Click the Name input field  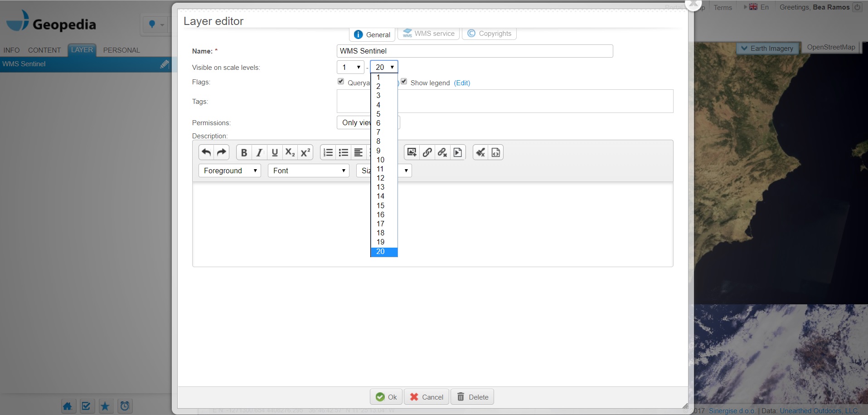475,51
